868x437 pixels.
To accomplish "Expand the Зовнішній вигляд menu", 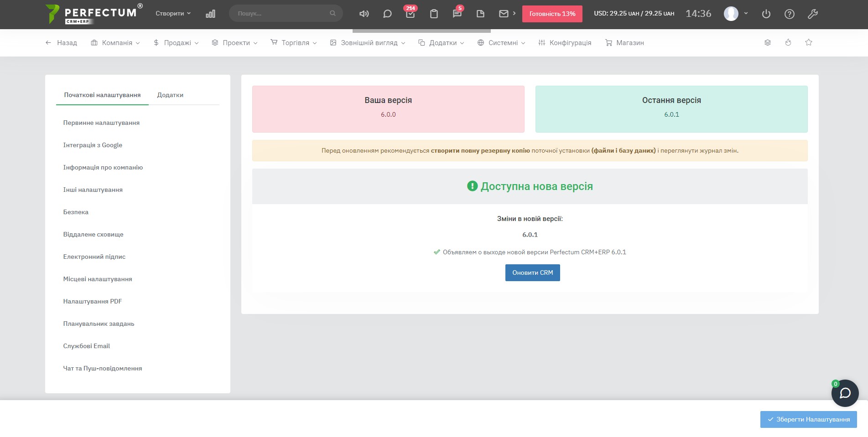I will point(368,43).
